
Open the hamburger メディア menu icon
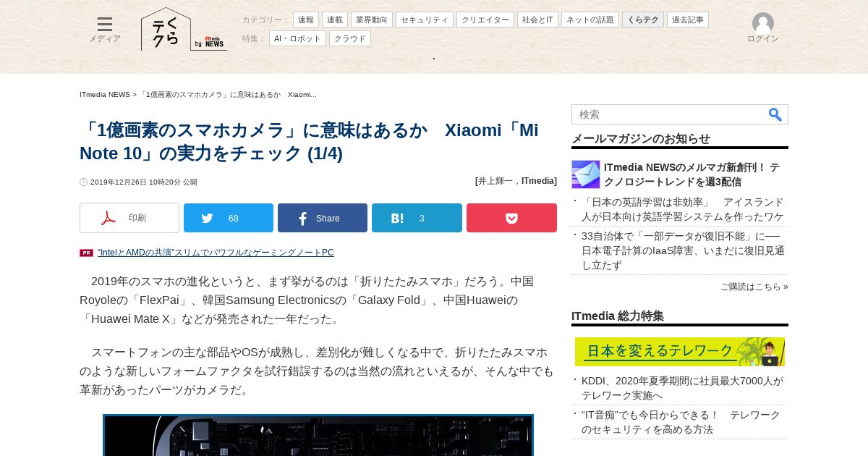(105, 25)
